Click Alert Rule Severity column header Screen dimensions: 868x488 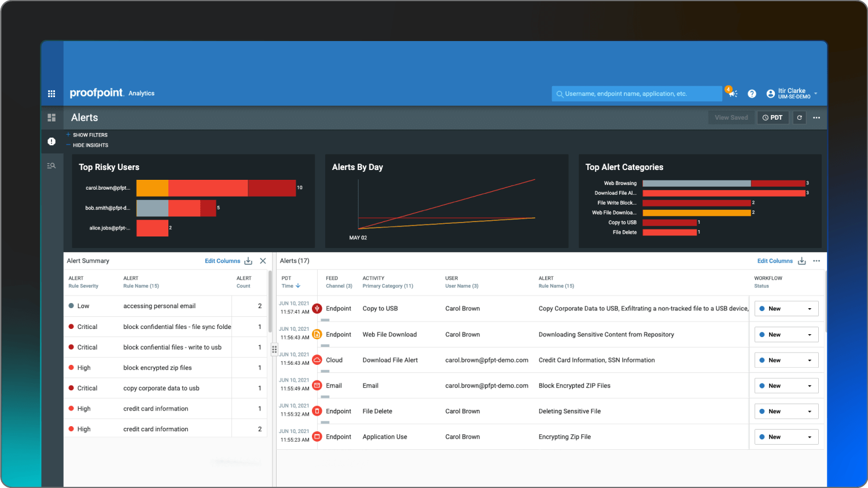[83, 282]
